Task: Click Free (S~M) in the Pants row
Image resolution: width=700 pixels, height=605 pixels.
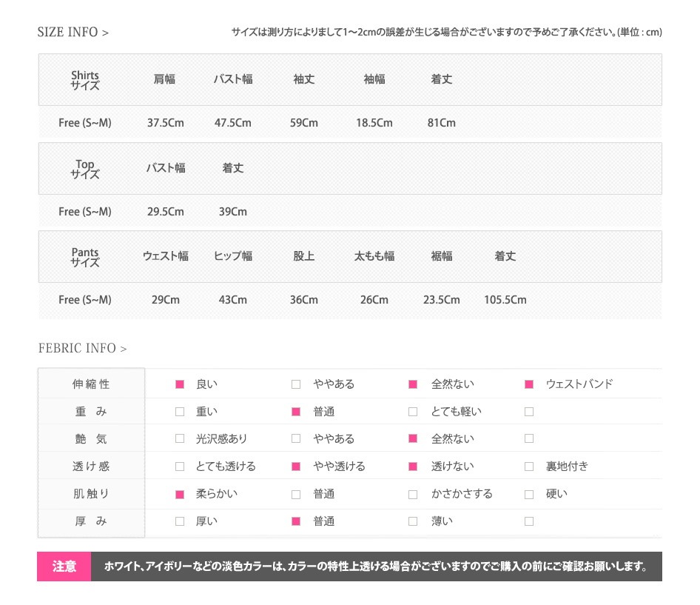Action: click(85, 300)
